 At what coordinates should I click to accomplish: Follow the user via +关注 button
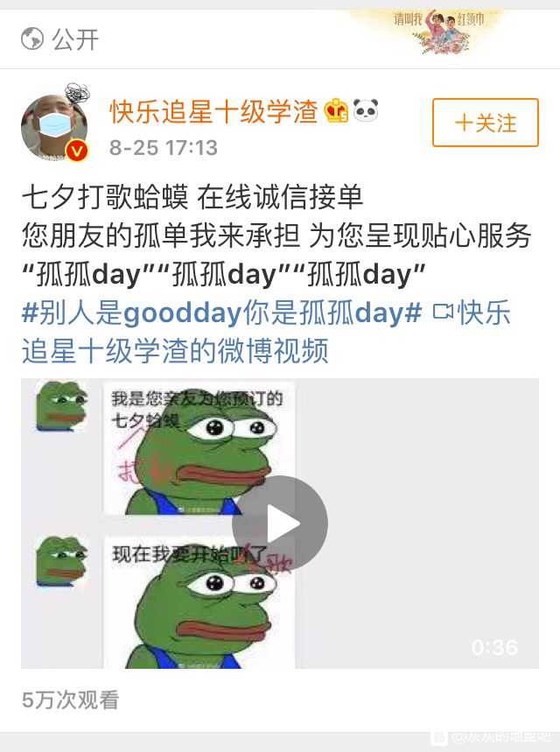(486, 123)
